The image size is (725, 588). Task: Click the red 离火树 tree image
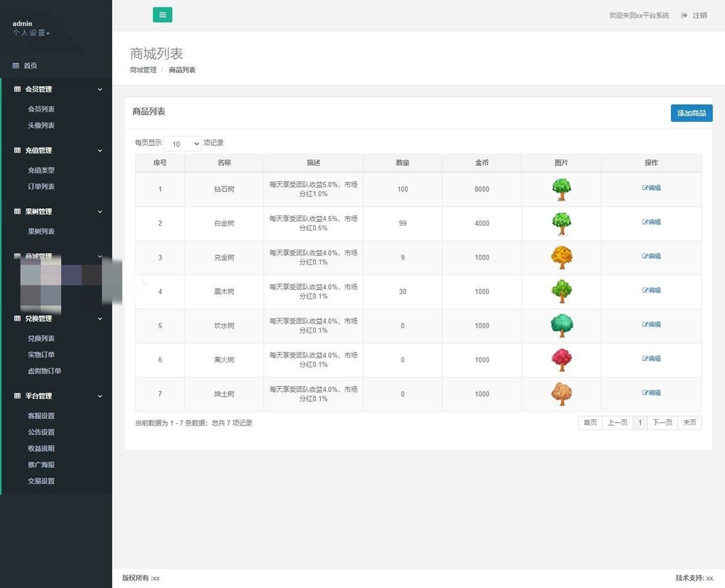point(561,360)
